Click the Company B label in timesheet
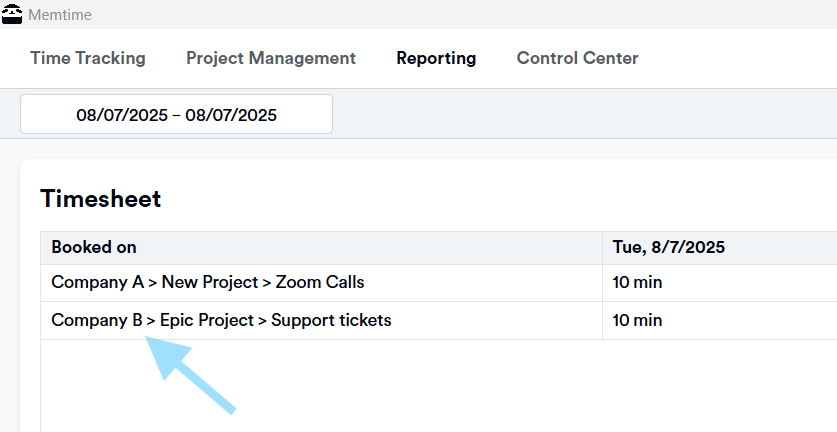This screenshot has width=837, height=432. 97,320
